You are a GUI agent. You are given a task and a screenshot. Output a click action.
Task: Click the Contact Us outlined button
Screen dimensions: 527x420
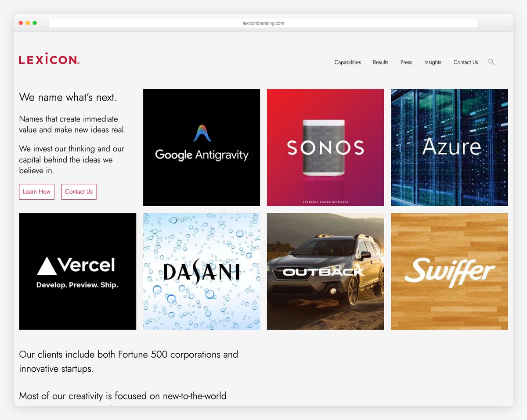point(79,191)
